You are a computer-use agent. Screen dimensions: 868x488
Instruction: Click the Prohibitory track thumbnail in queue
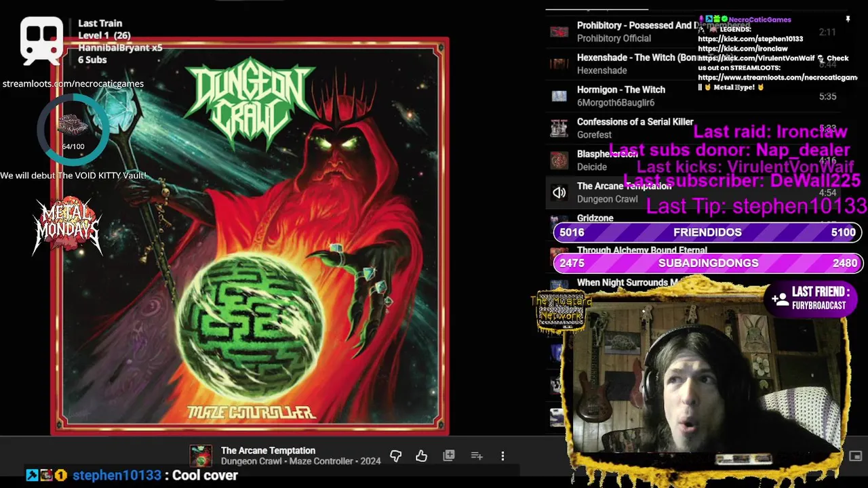[x=559, y=32]
